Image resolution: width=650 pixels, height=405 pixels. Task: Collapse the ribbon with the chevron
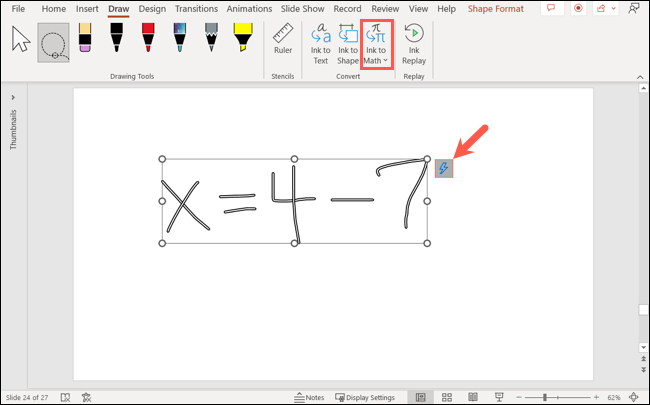coord(637,76)
